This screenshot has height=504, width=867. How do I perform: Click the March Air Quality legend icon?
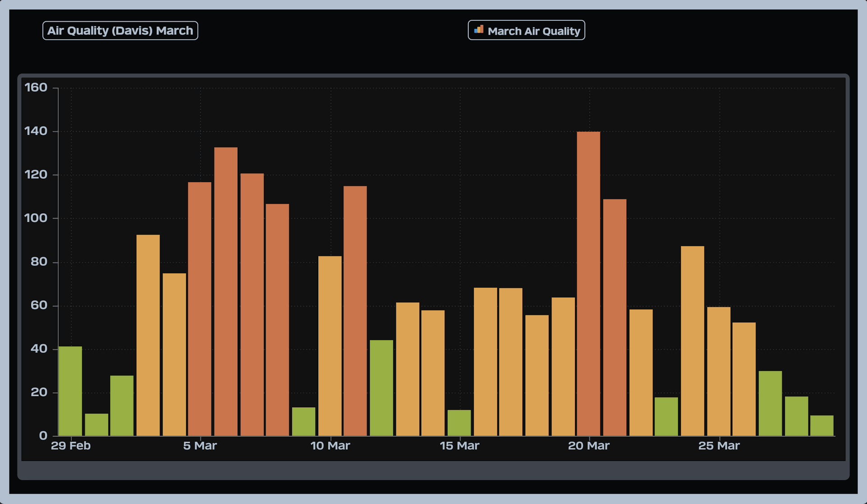(479, 30)
